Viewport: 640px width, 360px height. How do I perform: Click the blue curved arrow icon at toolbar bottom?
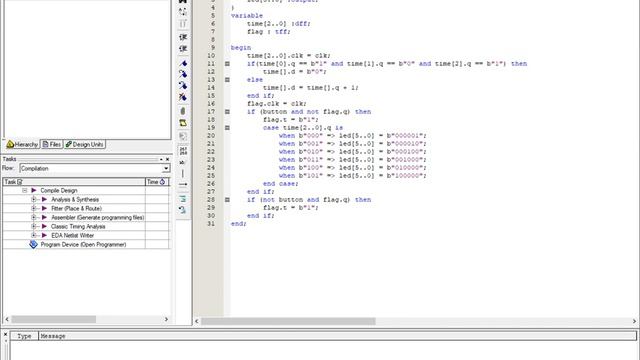[x=183, y=210]
